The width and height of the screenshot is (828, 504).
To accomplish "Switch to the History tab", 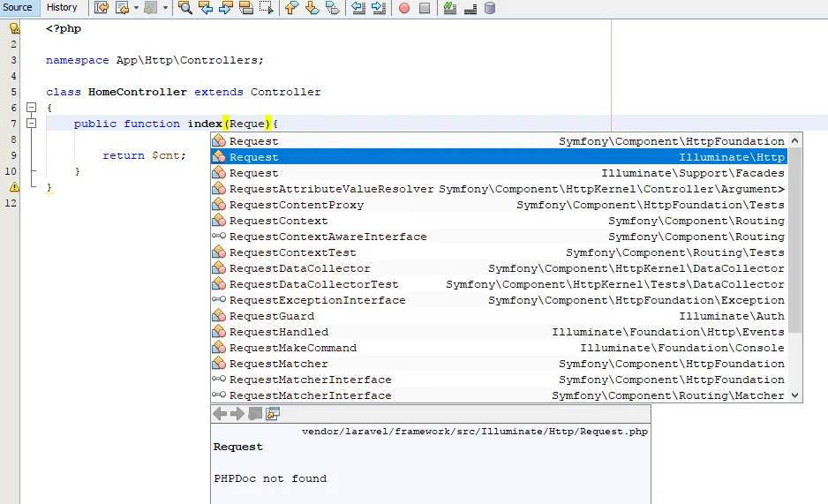I will [62, 7].
